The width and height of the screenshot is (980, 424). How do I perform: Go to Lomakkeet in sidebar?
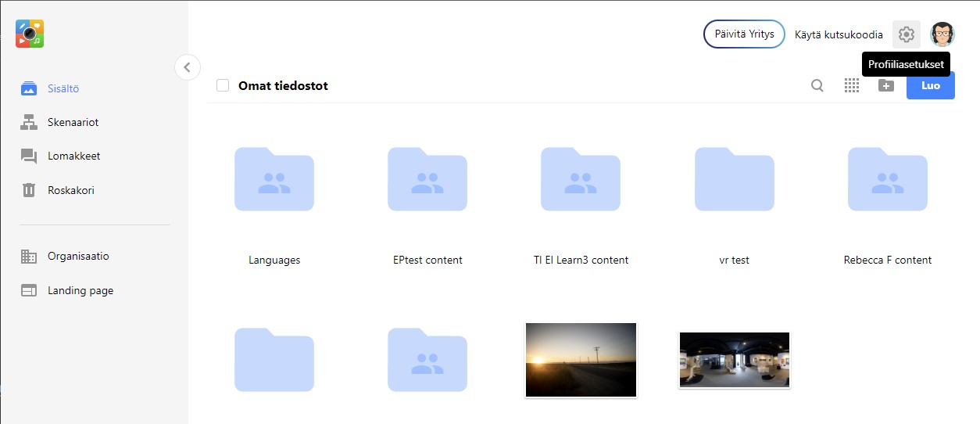pos(60,156)
